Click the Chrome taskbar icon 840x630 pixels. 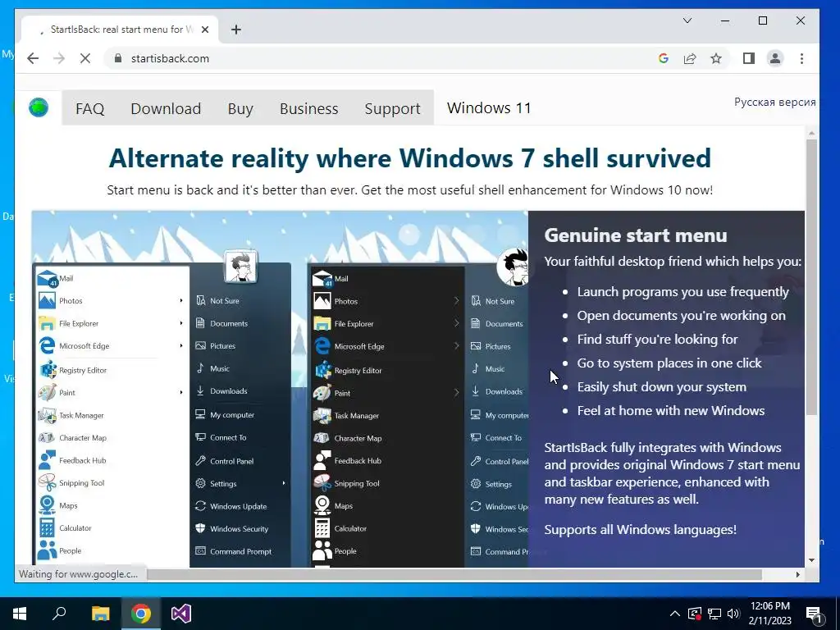click(141, 614)
